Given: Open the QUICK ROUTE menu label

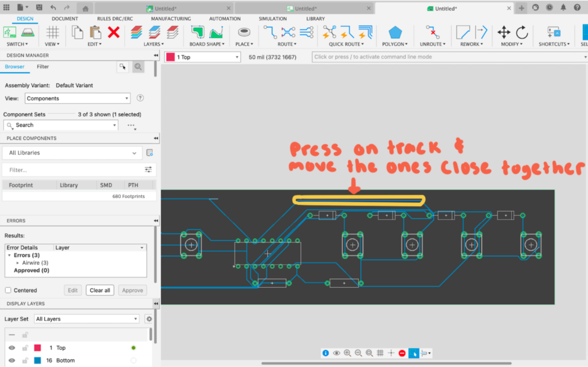Looking at the screenshot, I should [x=346, y=44].
